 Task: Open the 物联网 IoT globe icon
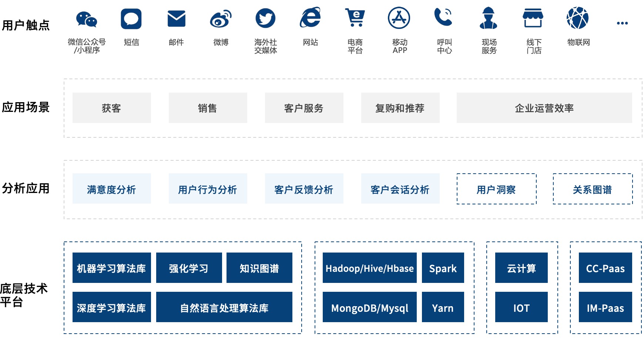point(578,18)
